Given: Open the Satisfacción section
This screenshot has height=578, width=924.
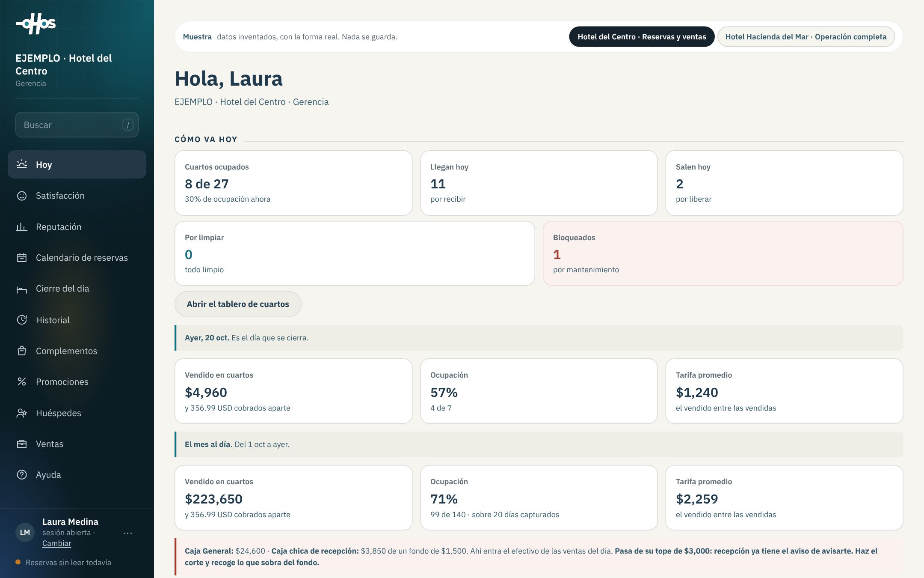Looking at the screenshot, I should [x=77, y=196].
